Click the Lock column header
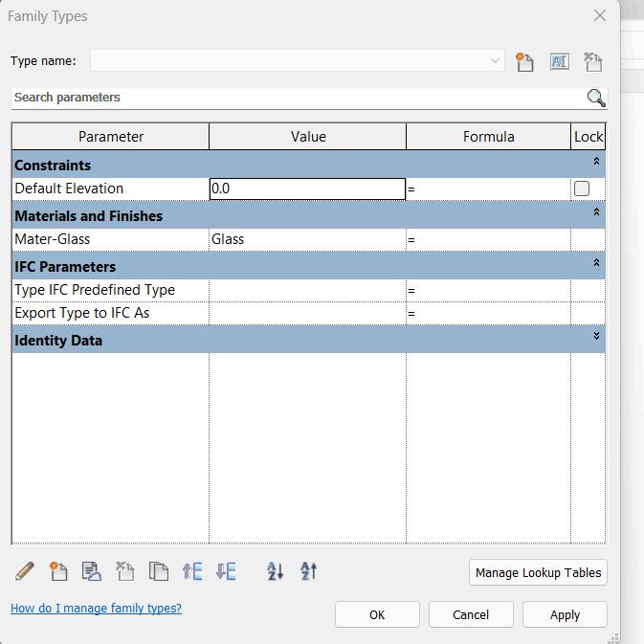This screenshot has height=644, width=644. pos(588,136)
